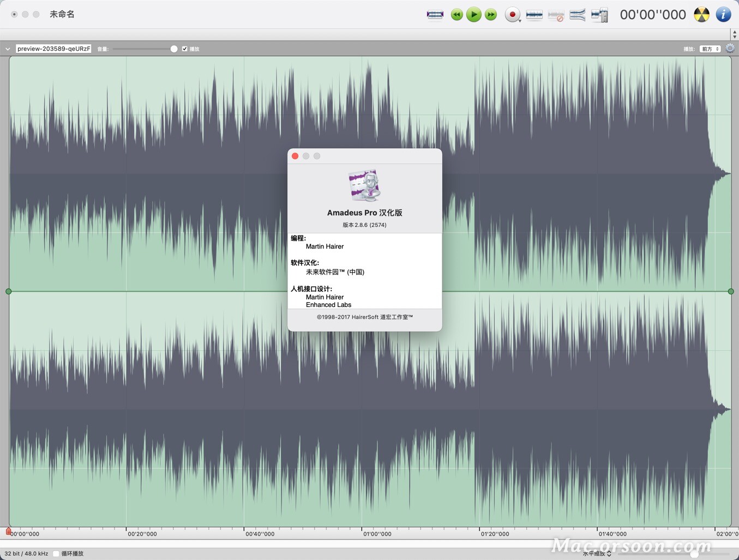Adjust the horizontal zoom slider knob
Screen dimensions: 739x560
pos(694,553)
